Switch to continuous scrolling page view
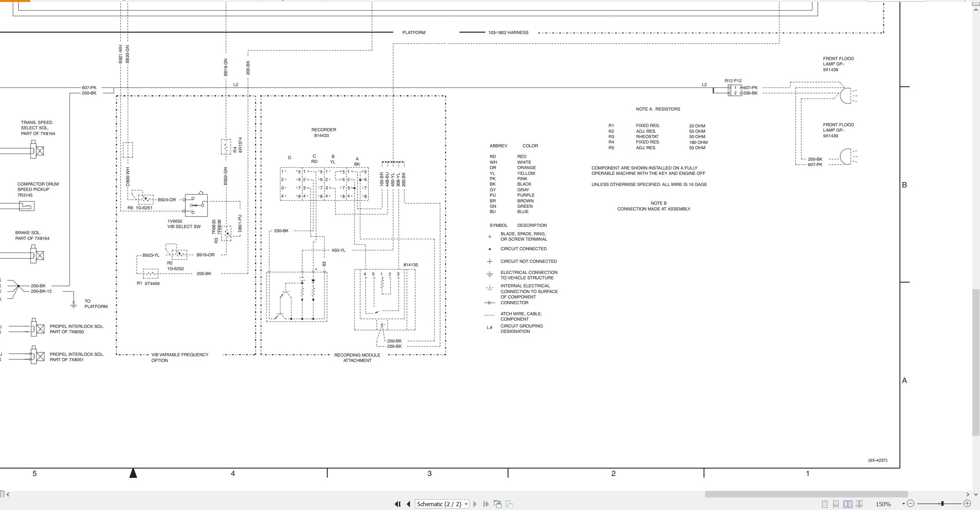 (836, 504)
